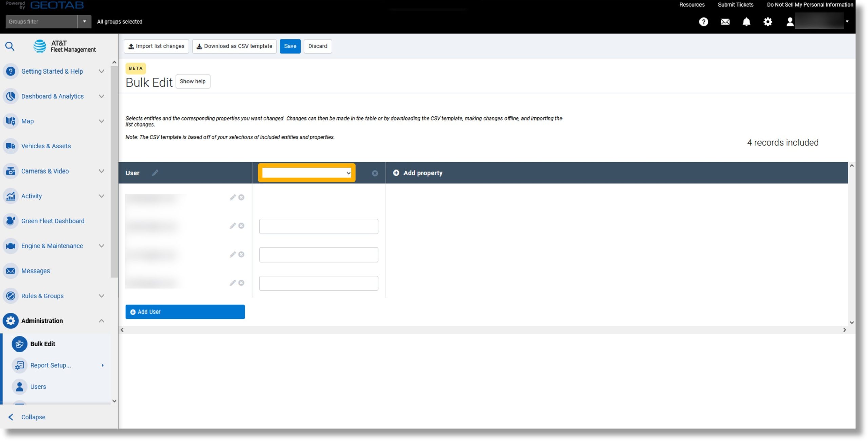Collapse the sidebar with Collapse link
The height and width of the screenshot is (441, 868).
point(33,417)
